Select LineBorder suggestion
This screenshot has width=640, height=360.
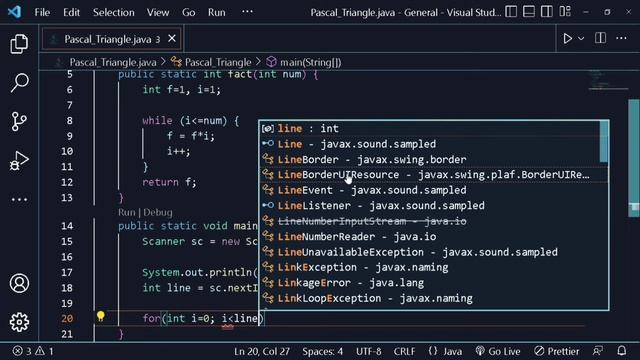click(430, 160)
